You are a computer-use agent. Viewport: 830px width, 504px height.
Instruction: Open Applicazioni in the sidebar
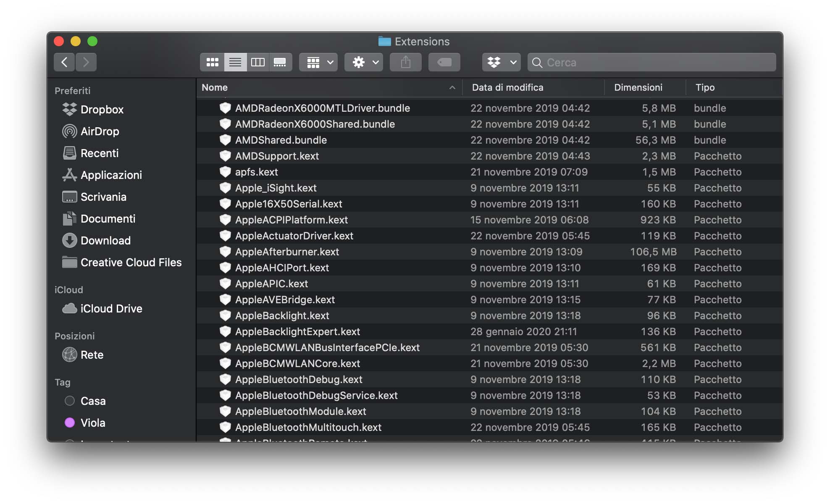111,175
